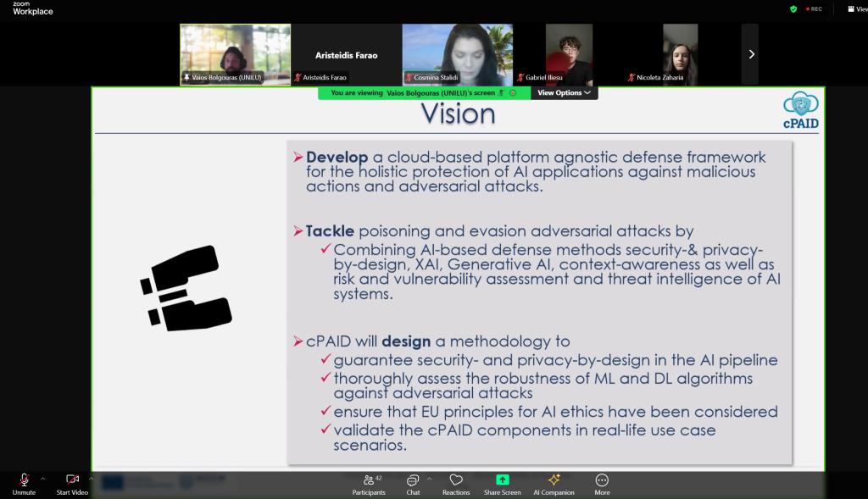Click the green encryption shield icon
Image resolution: width=868 pixels, height=499 pixels.
pos(793,8)
